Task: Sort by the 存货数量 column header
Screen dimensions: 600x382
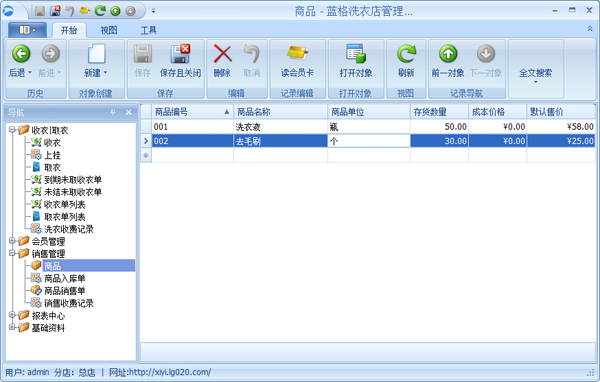Action: [x=439, y=112]
